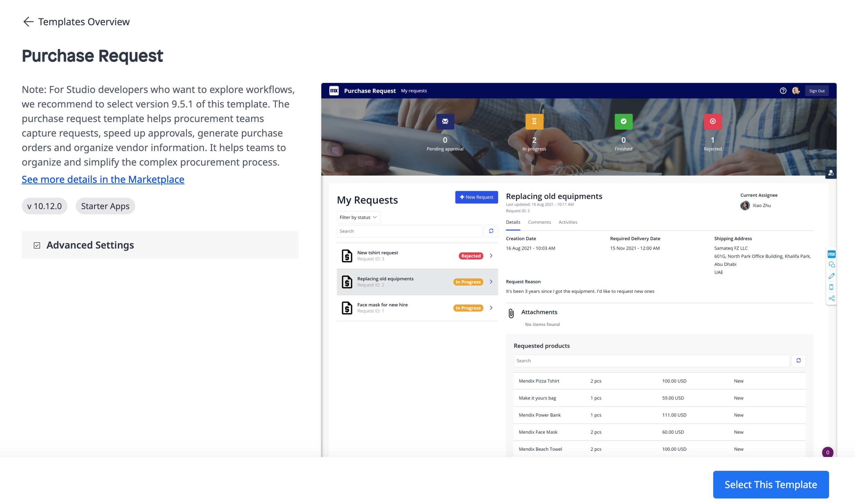Click the Starter Apps tag
The width and height of the screenshot is (855, 504).
click(x=105, y=206)
